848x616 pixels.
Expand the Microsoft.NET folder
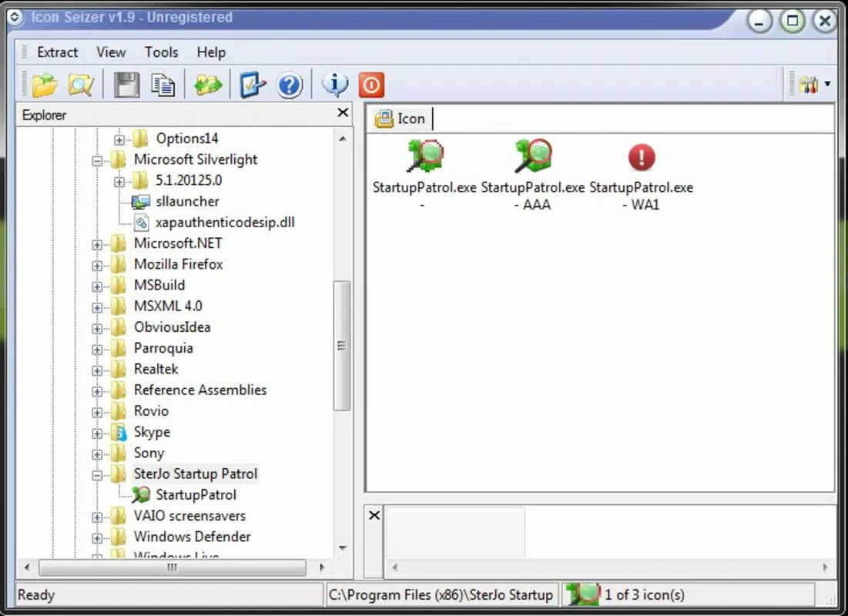coord(97,244)
